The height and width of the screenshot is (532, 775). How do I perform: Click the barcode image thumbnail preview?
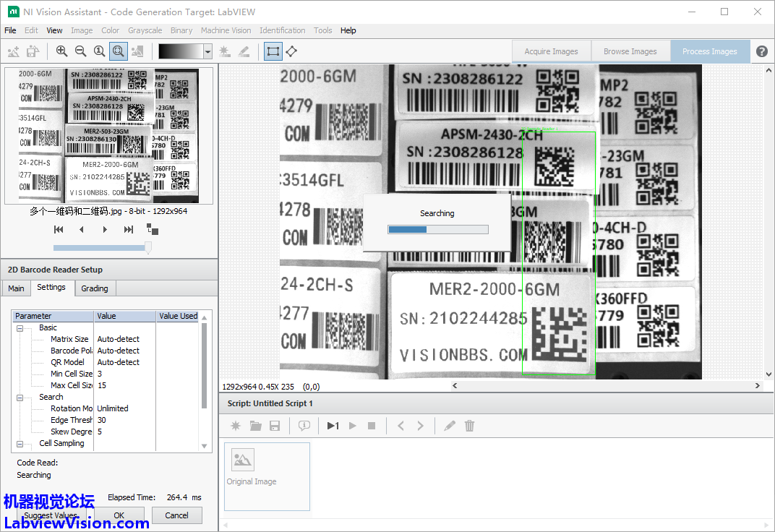coord(108,136)
